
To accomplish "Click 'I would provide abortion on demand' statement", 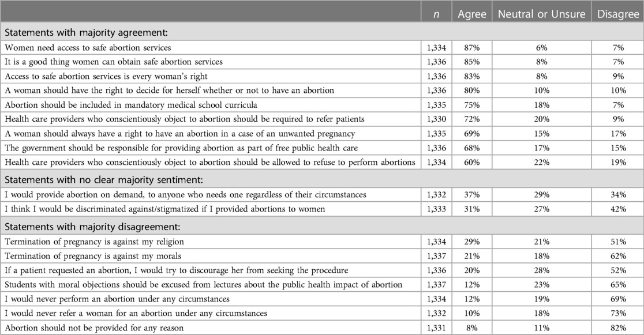I will click(x=185, y=194).
